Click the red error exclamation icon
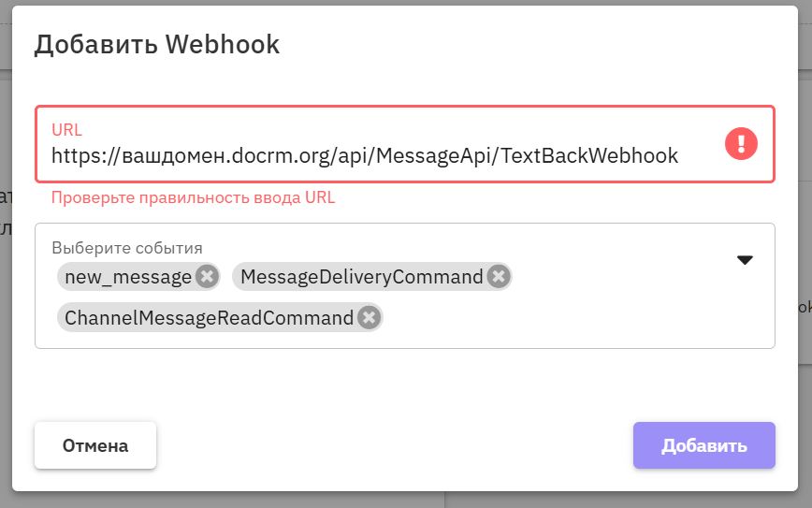812x508 pixels. click(x=741, y=143)
